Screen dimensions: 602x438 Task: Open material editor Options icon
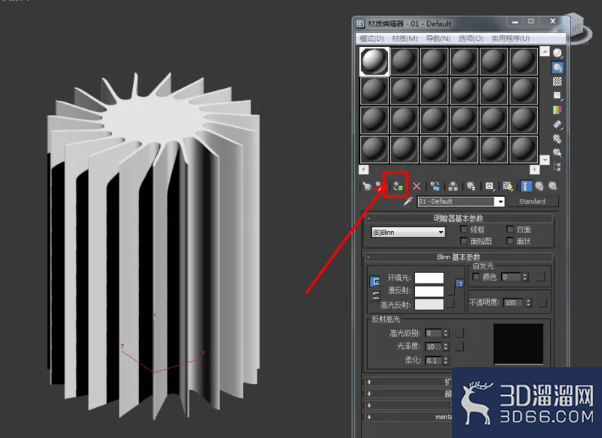tap(557, 139)
